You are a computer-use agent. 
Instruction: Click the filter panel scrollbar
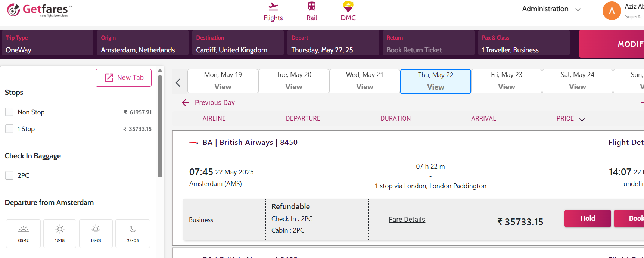pos(160,127)
